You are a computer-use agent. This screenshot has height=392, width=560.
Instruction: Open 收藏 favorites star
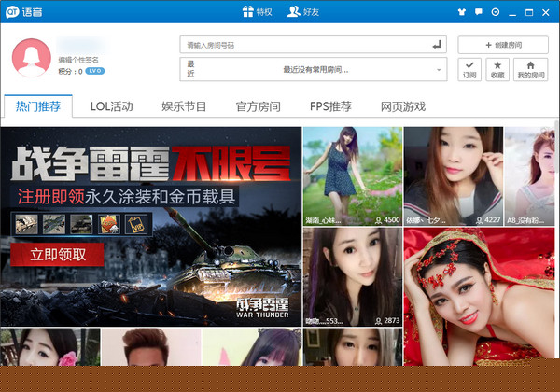pyautogui.click(x=497, y=69)
